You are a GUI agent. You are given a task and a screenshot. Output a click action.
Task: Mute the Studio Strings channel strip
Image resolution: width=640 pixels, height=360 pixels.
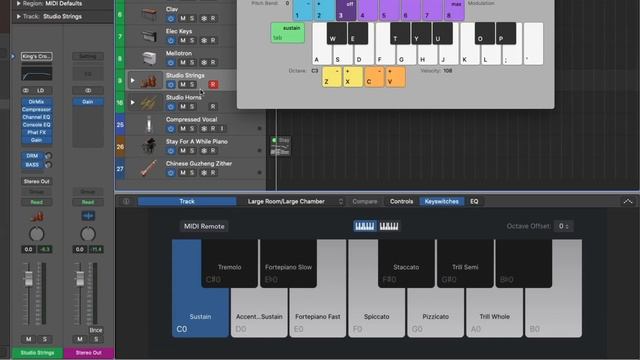29,339
